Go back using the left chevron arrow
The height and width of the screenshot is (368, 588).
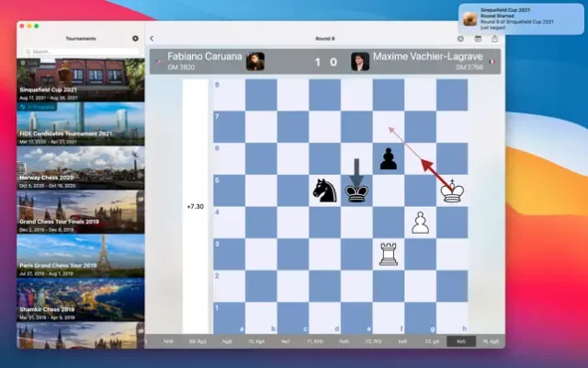click(x=152, y=39)
